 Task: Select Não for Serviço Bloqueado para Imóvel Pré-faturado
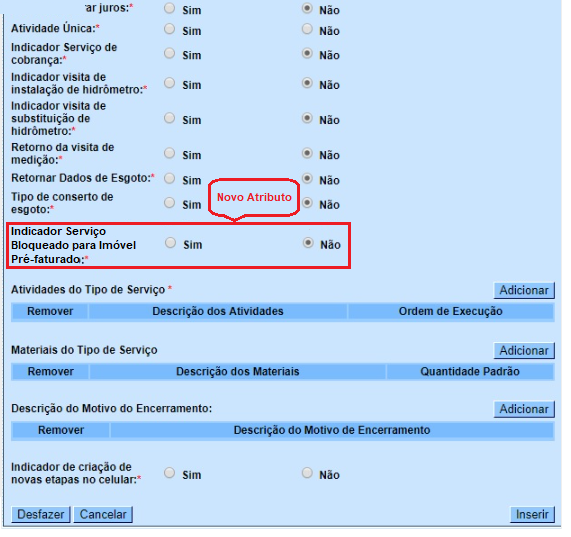pos(308,243)
